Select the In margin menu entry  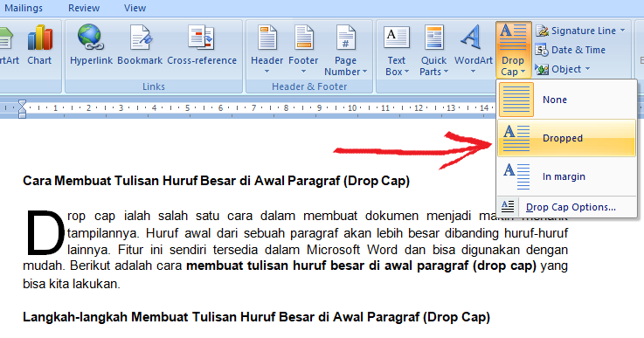(567, 176)
